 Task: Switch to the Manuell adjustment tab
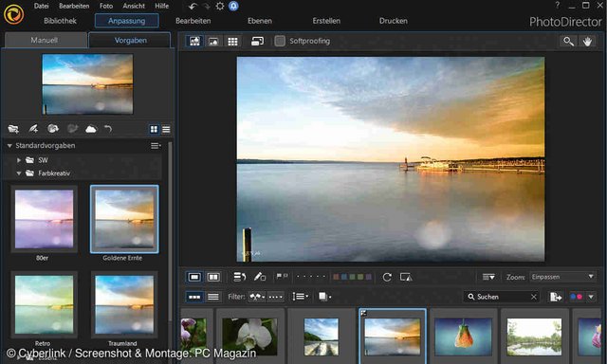coord(45,40)
